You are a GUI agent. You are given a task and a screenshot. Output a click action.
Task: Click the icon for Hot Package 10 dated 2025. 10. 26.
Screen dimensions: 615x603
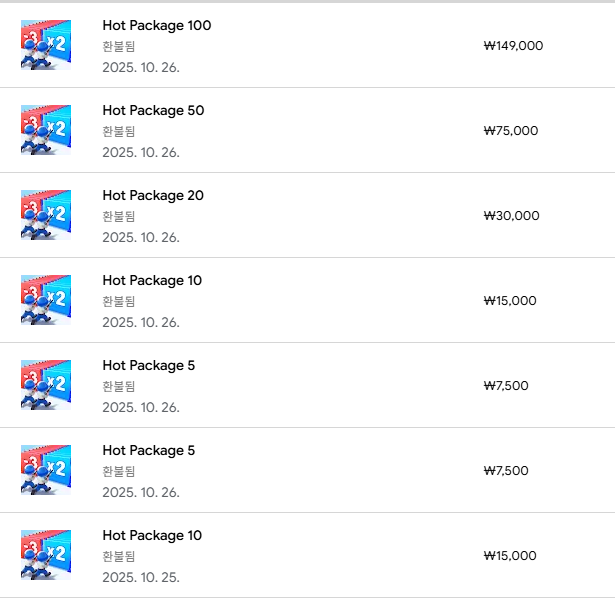[x=46, y=300]
